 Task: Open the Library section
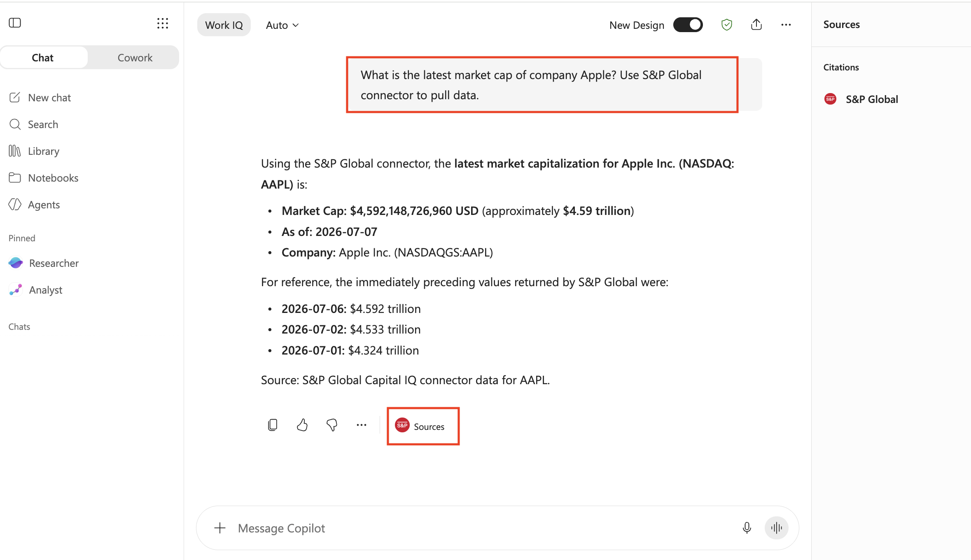(34, 151)
